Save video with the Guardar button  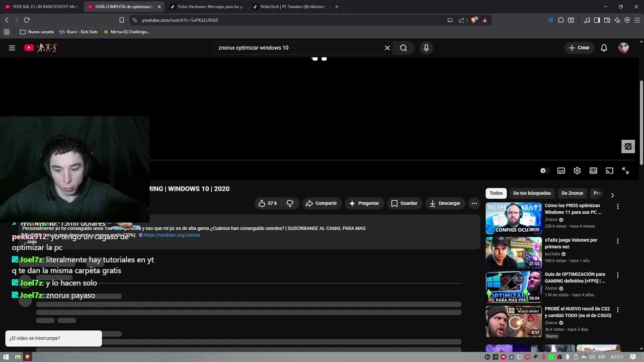click(x=404, y=203)
